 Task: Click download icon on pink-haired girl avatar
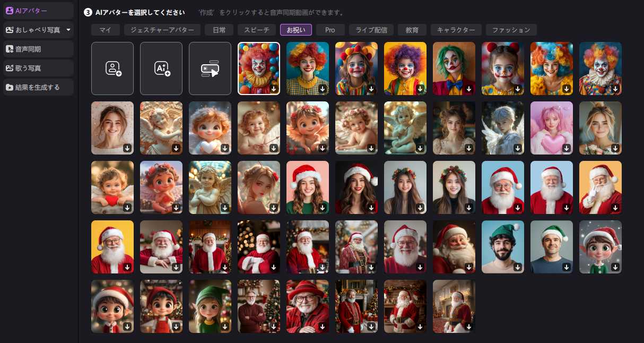[567, 148]
